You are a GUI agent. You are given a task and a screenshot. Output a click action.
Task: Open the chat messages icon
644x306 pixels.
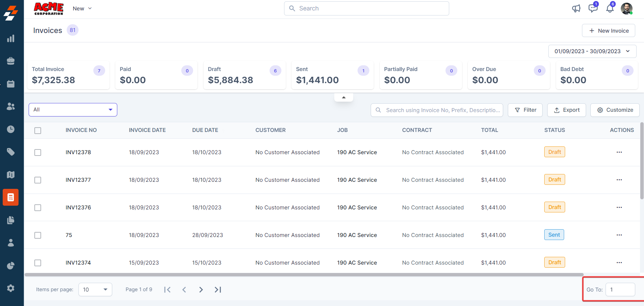click(x=593, y=8)
